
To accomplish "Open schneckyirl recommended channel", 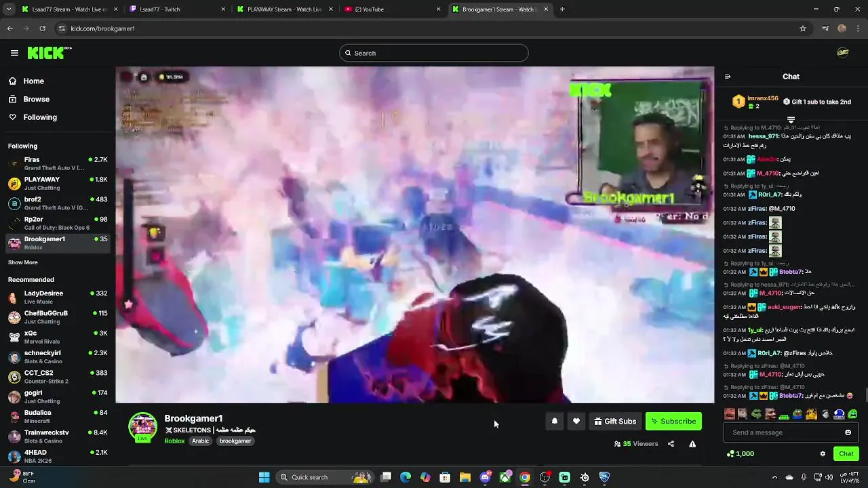I will (57, 357).
